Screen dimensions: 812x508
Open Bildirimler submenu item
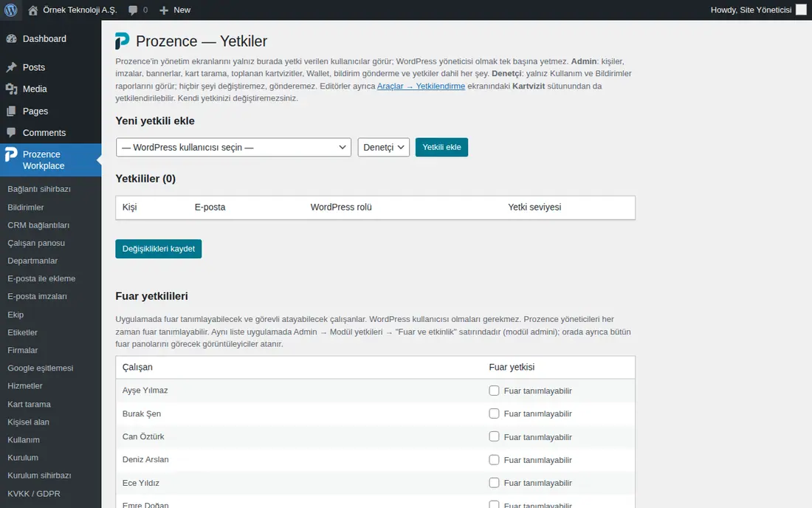coord(26,207)
